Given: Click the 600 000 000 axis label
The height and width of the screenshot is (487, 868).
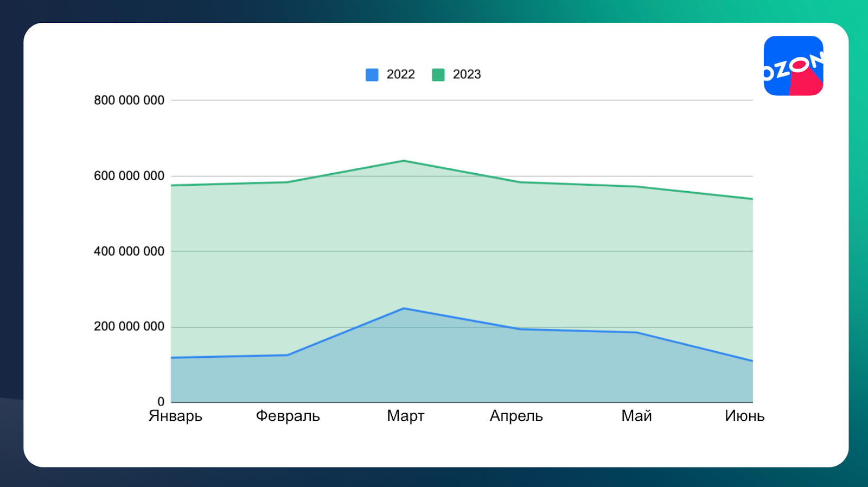Looking at the screenshot, I should [129, 176].
